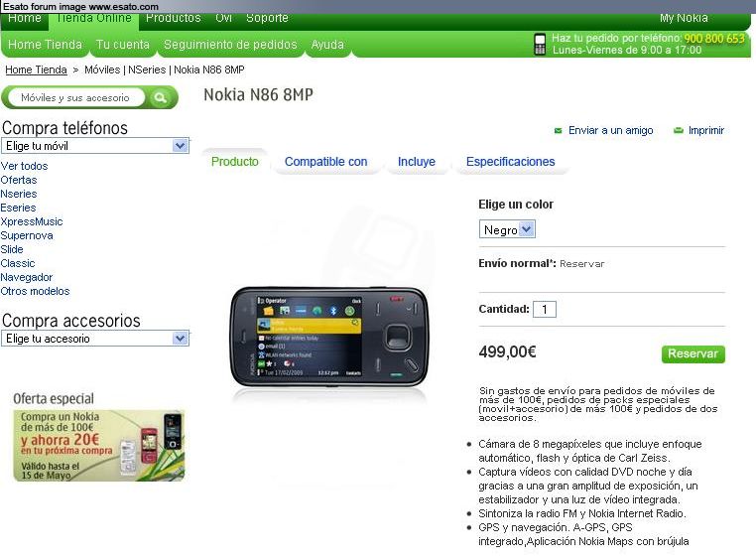
Task: Open the Elige tu móvil dropdown
Action: [95, 146]
